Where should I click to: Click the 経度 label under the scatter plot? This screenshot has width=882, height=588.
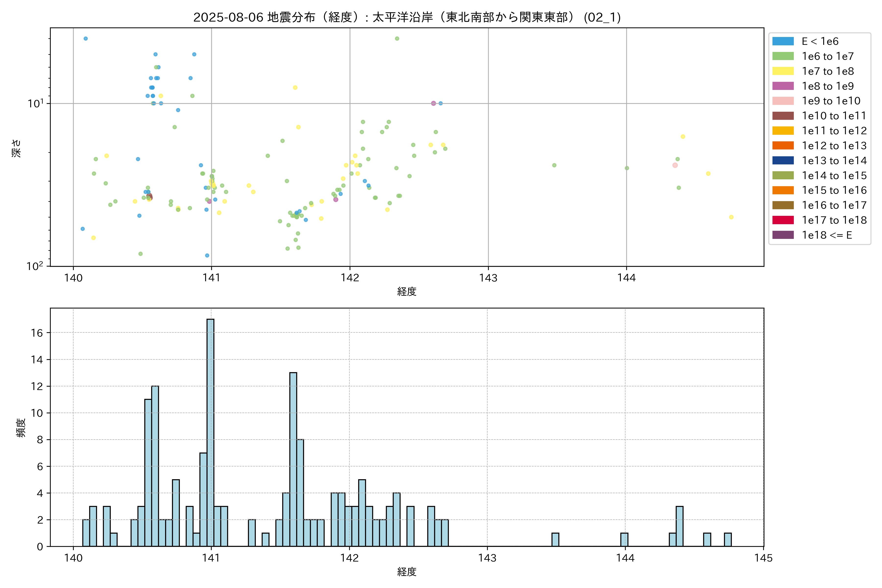406,291
